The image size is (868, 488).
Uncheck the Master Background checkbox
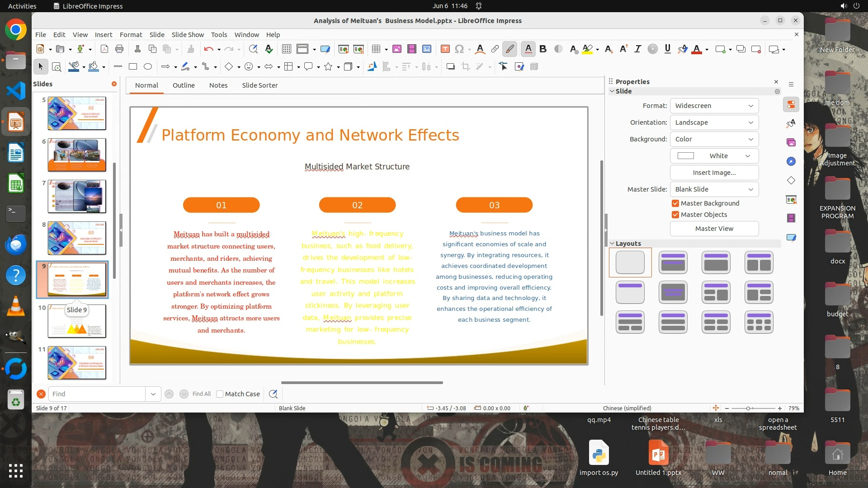click(x=675, y=203)
